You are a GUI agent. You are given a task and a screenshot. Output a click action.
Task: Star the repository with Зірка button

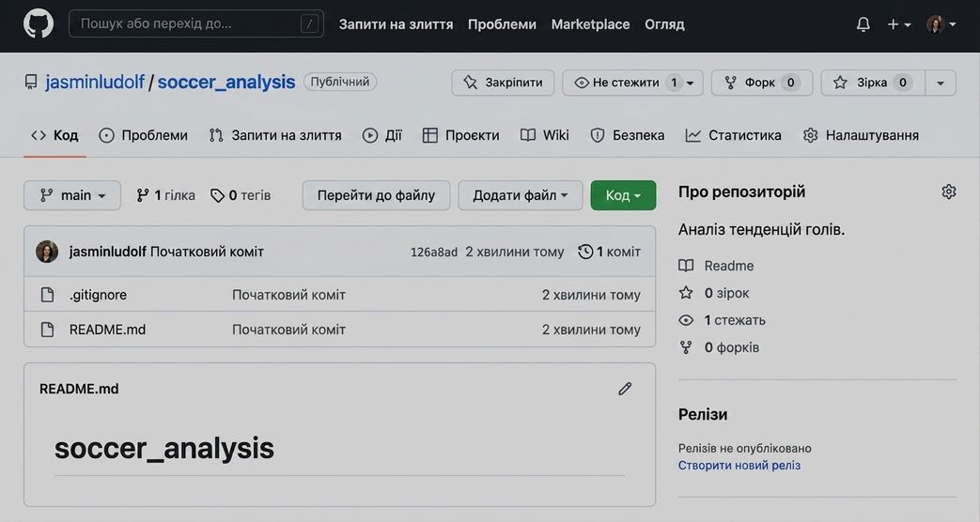(873, 83)
